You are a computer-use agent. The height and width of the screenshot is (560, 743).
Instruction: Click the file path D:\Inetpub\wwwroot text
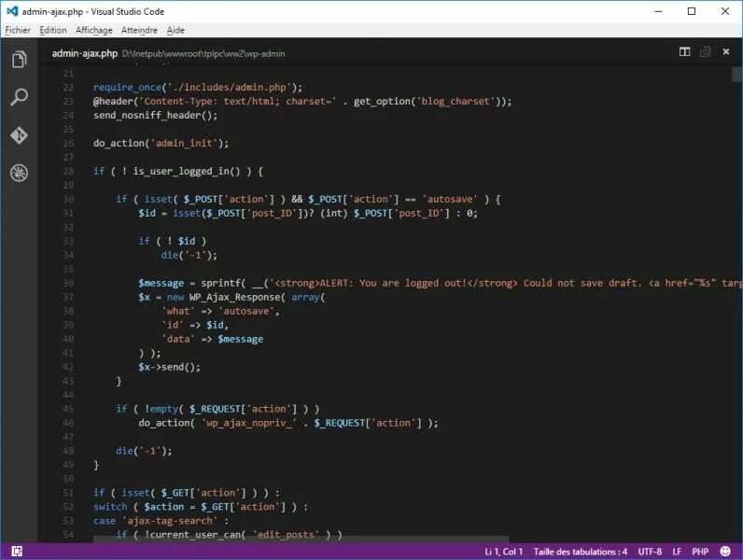203,53
